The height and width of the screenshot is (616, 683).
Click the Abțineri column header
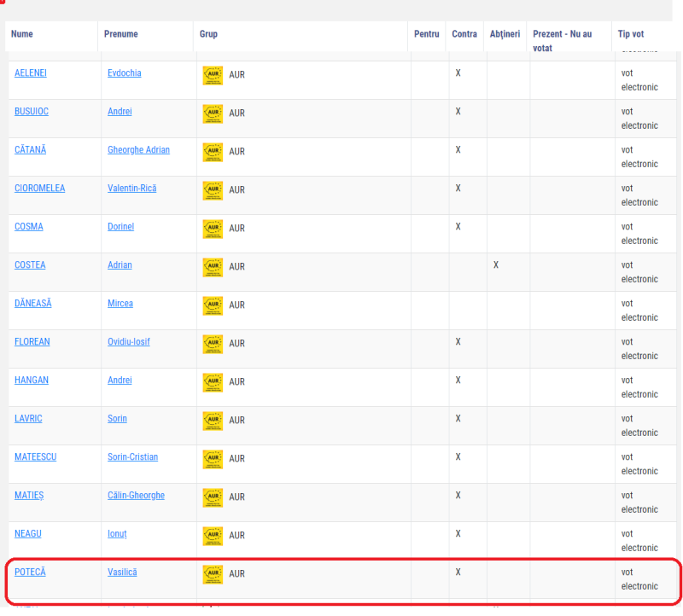(505, 34)
